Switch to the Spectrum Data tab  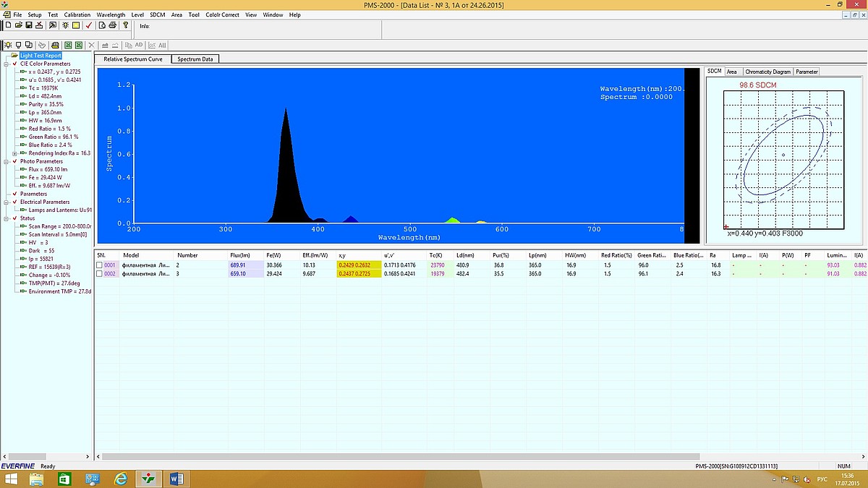[x=195, y=59]
